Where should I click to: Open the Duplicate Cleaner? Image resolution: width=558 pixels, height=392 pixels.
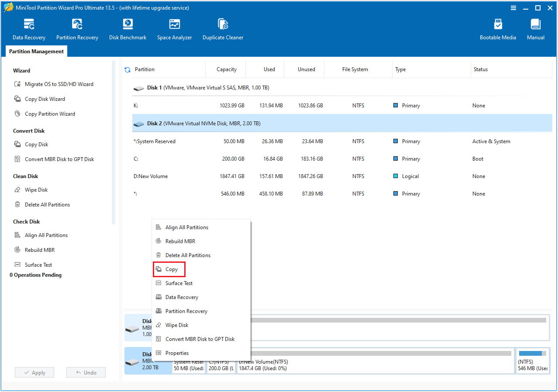tap(223, 28)
